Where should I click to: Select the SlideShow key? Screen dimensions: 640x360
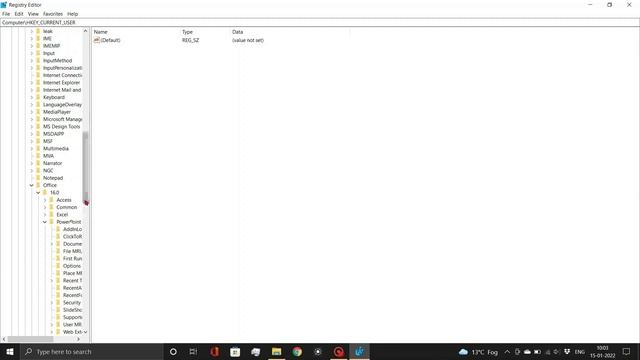pyautogui.click(x=72, y=310)
